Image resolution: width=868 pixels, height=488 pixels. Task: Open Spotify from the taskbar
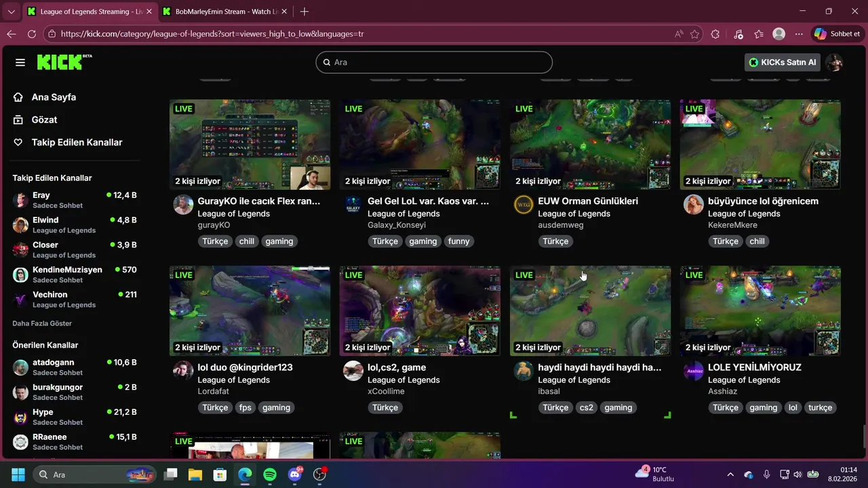click(x=269, y=474)
